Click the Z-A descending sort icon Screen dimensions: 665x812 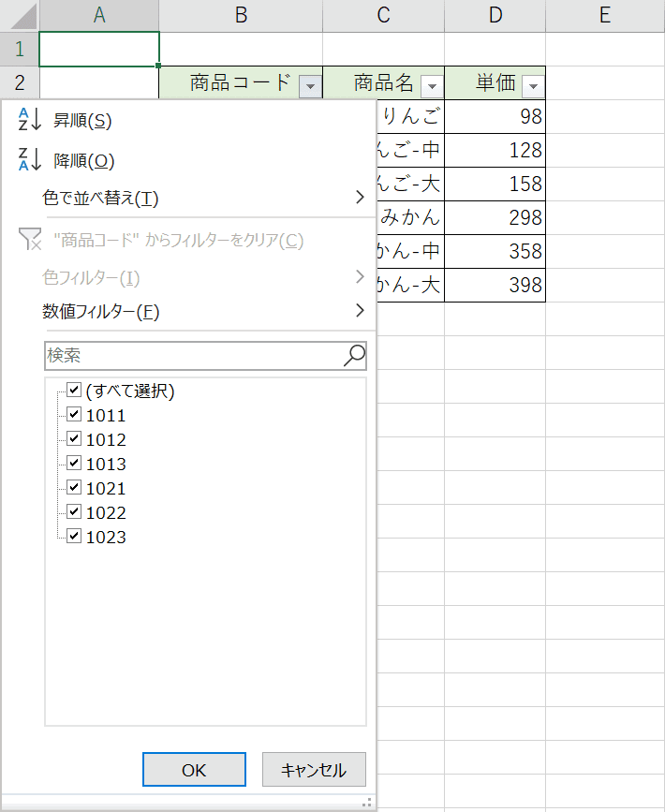30,159
